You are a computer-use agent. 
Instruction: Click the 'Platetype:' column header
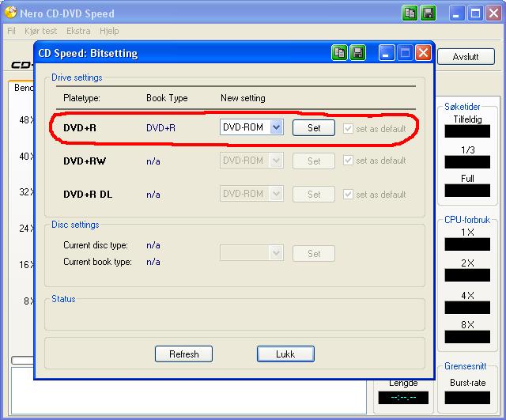(x=81, y=98)
